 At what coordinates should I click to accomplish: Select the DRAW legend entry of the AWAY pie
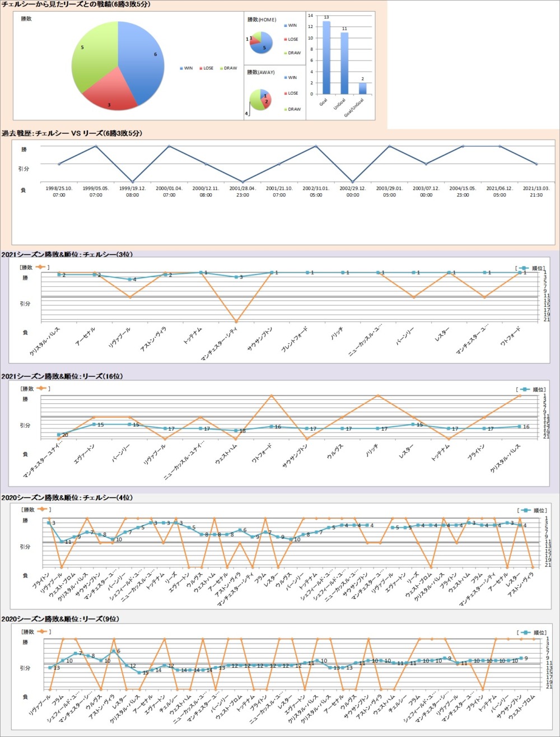point(292,109)
